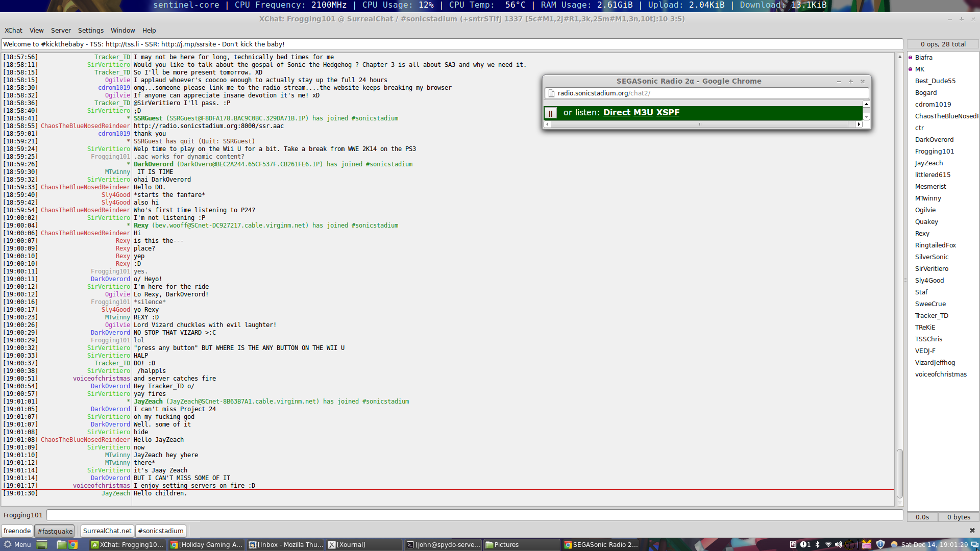Viewport: 980px width, 551px height.
Task: Switch to the freenode server tab
Action: coord(17,531)
